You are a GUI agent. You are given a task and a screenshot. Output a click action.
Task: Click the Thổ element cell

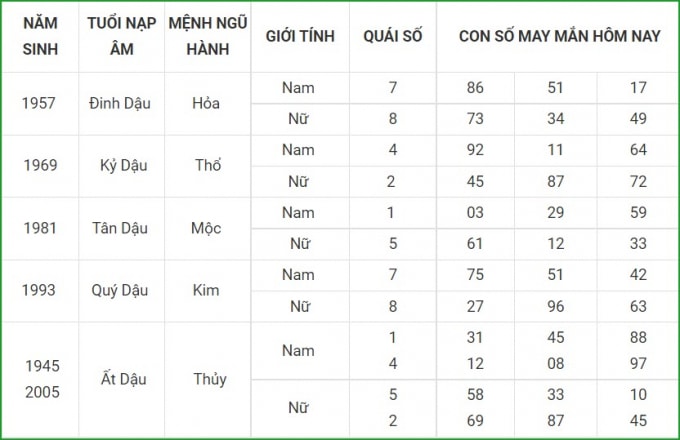click(208, 166)
